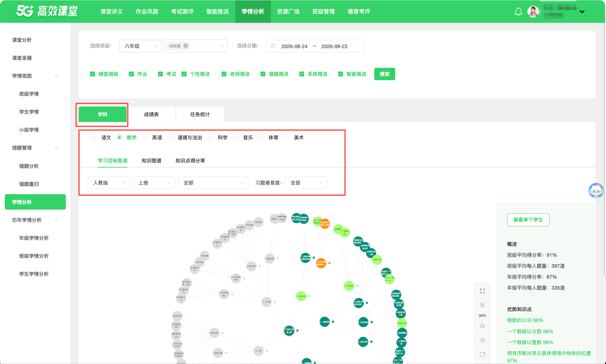Click the 查看单个学生 button
This screenshot has width=606, height=364.
coord(528,220)
